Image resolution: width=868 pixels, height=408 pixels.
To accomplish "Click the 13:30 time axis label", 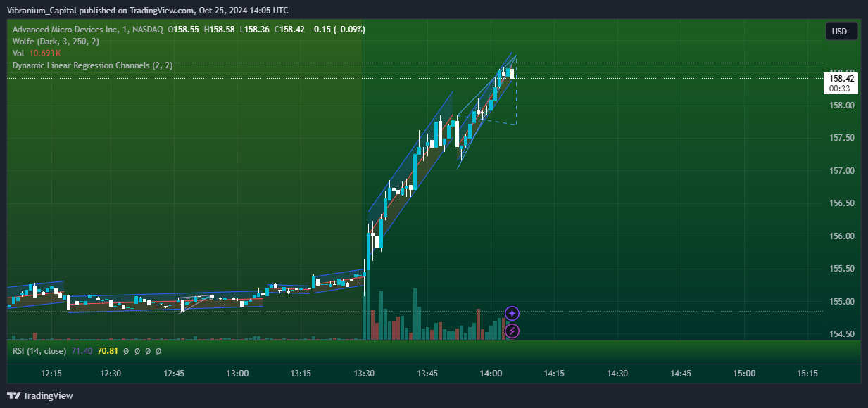I will point(364,374).
